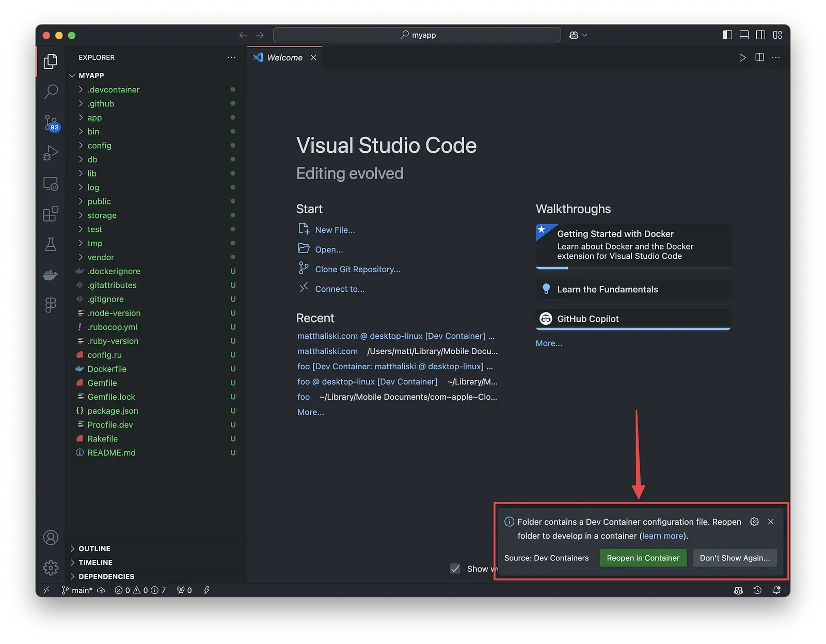826x644 pixels.
Task: Select the Welcome editor tab
Action: 284,57
